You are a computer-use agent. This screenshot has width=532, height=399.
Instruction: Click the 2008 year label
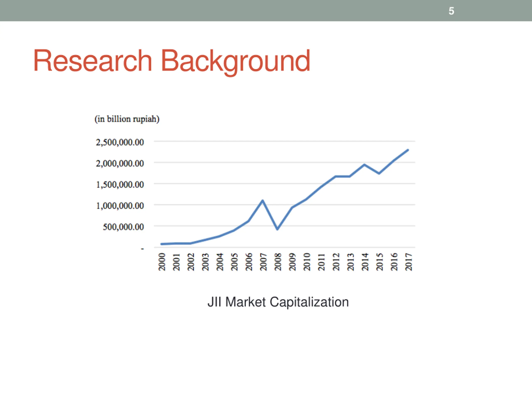coord(278,262)
